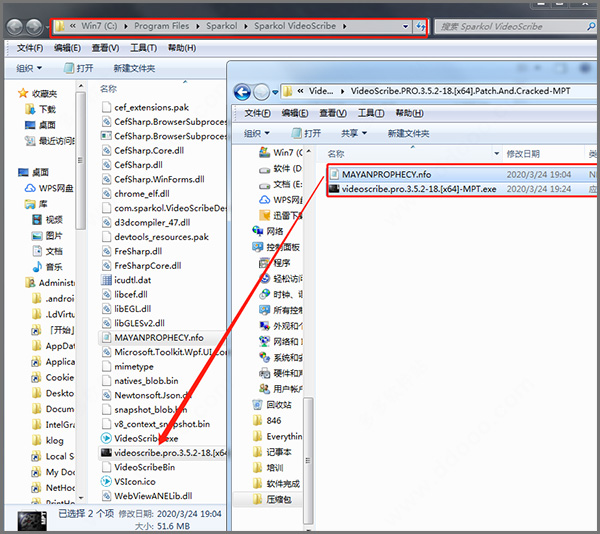Click the search field of the Sparkol VideoScribe window
600x534 pixels.
coord(516,26)
